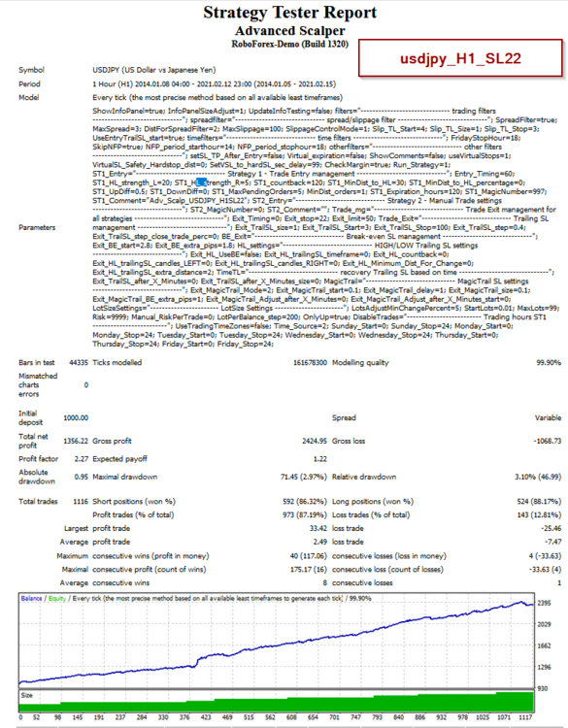Screen dimensions: 568x728
Task: Click 'Mismatched charts errors' label
Action: coord(38,385)
